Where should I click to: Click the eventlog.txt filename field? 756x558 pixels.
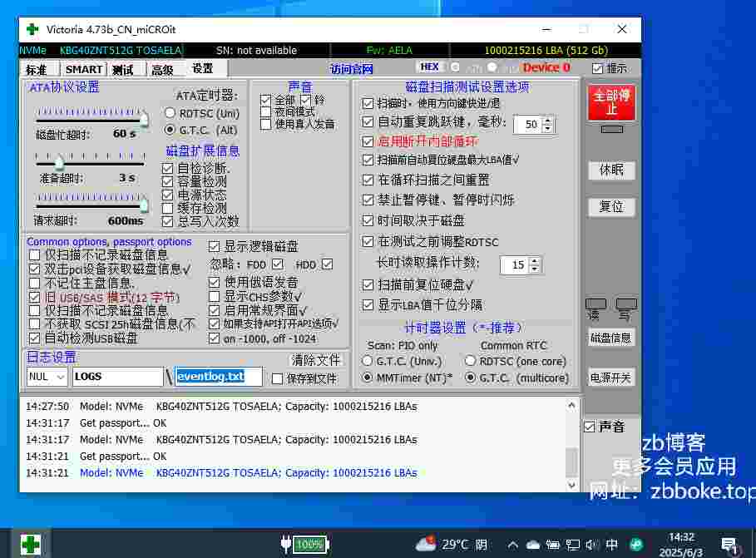tap(218, 376)
